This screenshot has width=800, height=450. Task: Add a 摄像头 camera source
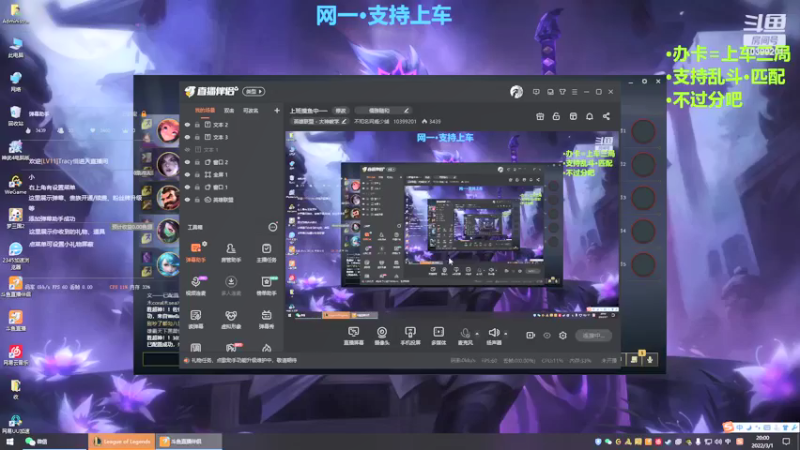[x=382, y=336]
